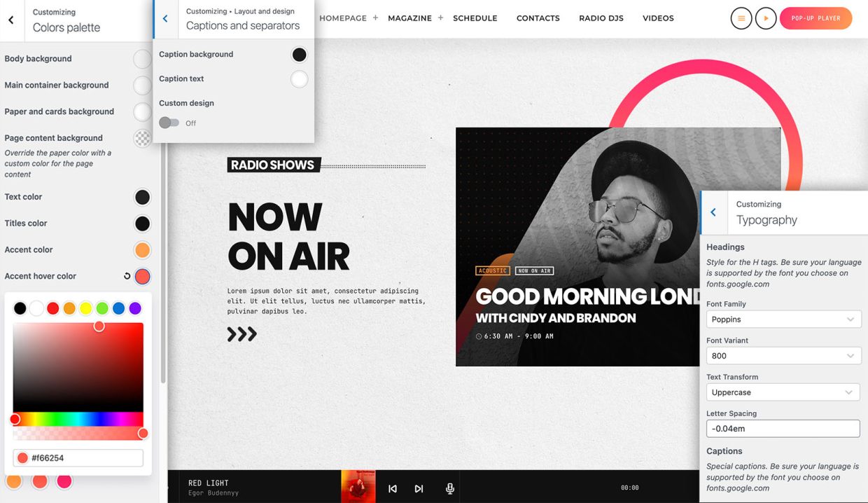Select the blue preset color swatch
The width and height of the screenshot is (868, 503).
coord(119,308)
